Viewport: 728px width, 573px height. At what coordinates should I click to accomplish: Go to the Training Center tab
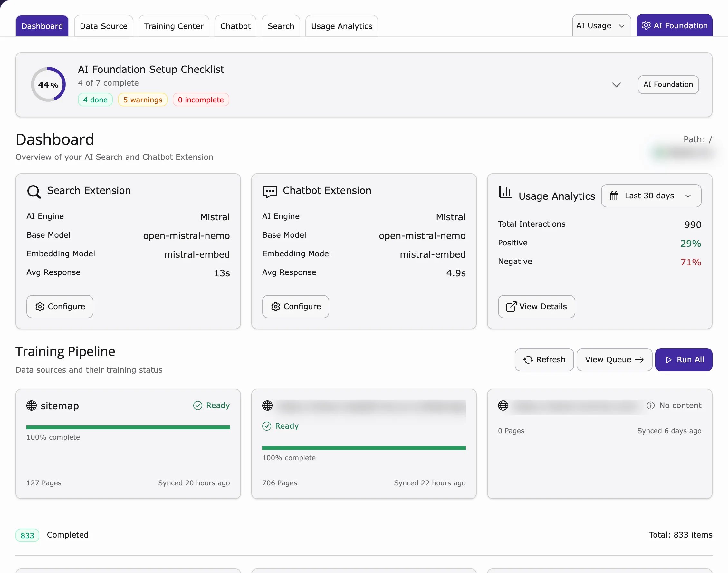click(x=174, y=26)
